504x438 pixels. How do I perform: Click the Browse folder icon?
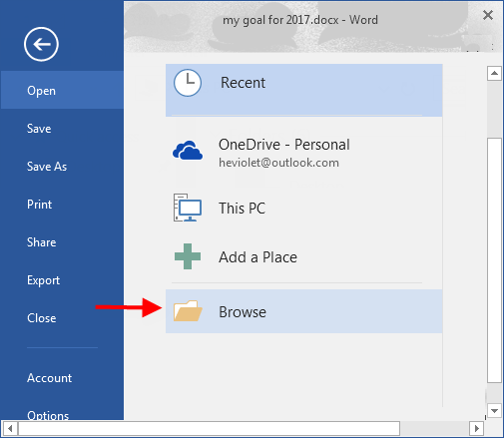188,311
